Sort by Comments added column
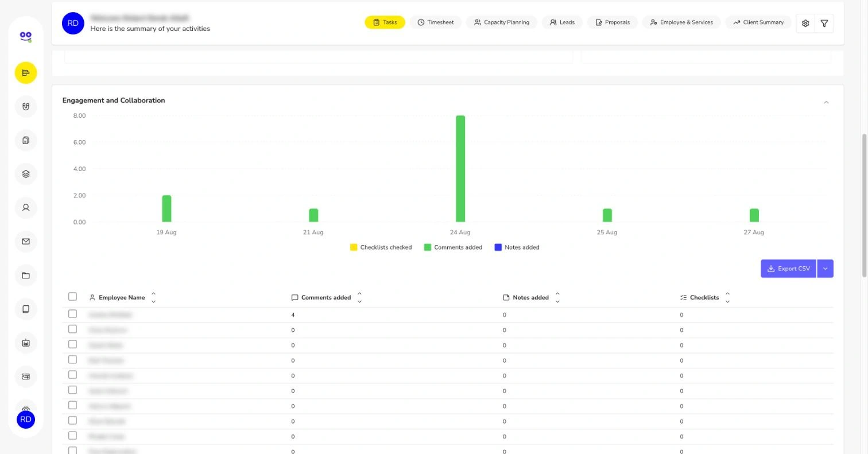 (359, 297)
